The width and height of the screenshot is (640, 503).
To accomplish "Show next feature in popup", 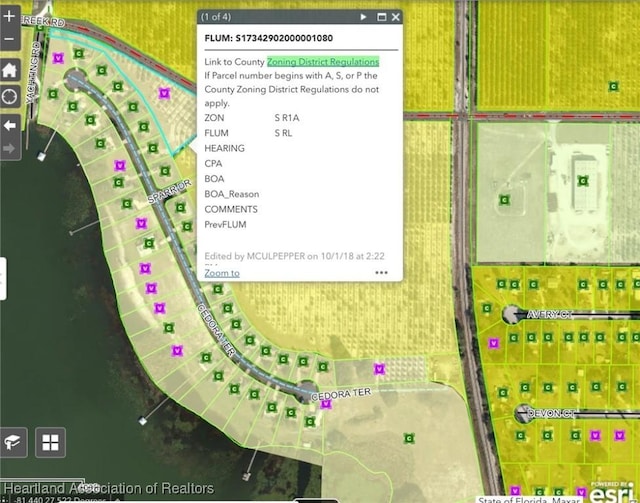I will pyautogui.click(x=363, y=17).
